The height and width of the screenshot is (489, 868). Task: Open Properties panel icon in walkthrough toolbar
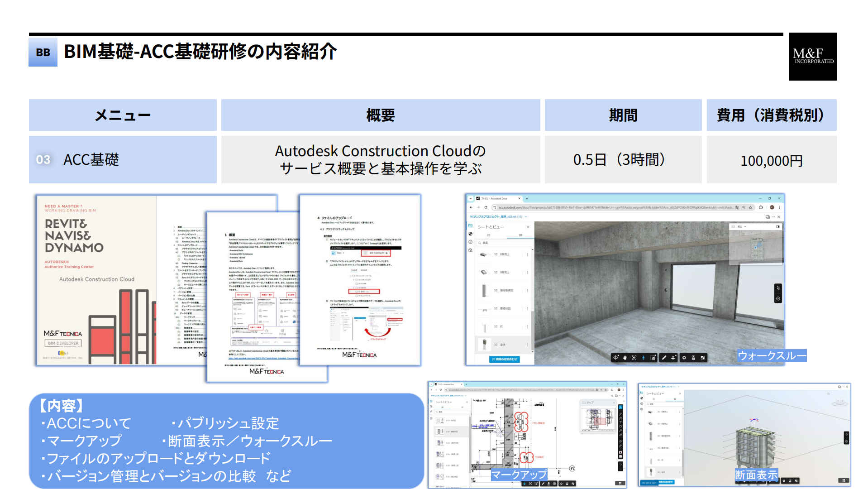(x=693, y=358)
